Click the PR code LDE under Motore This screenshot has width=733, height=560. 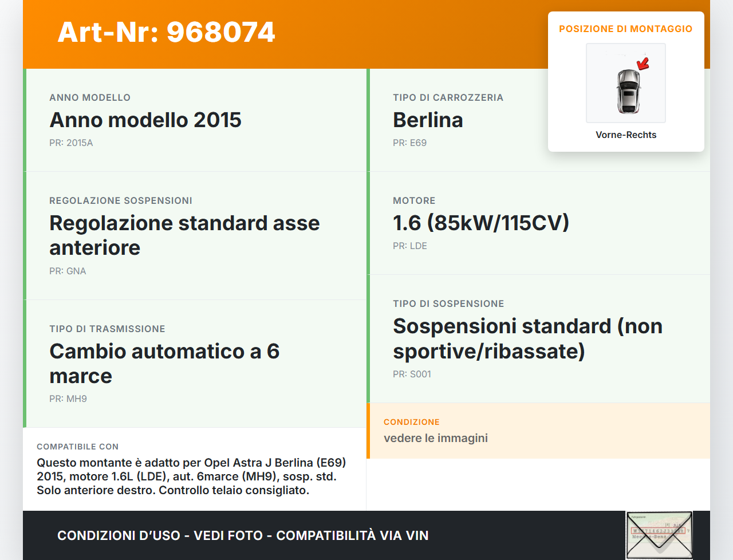[409, 246]
